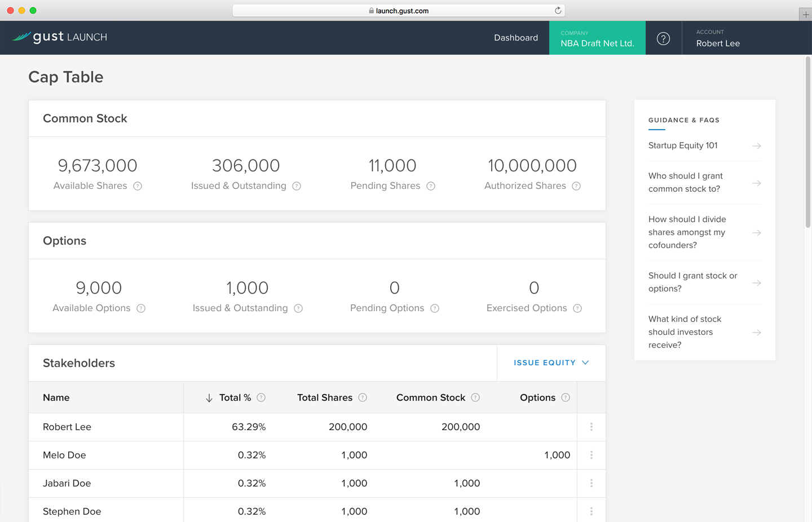The image size is (812, 522).
Task: Click info icon beside Available Options
Action: click(x=141, y=308)
